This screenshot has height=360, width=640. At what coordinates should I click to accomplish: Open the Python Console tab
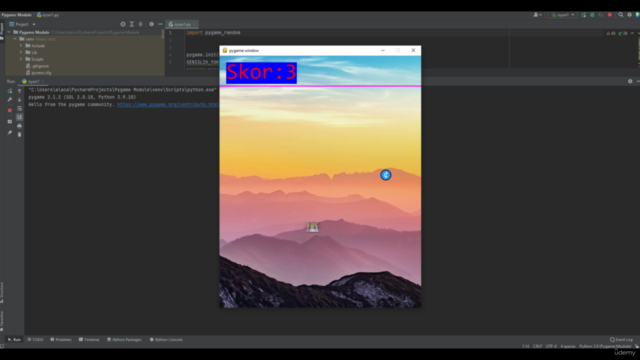pos(166,340)
